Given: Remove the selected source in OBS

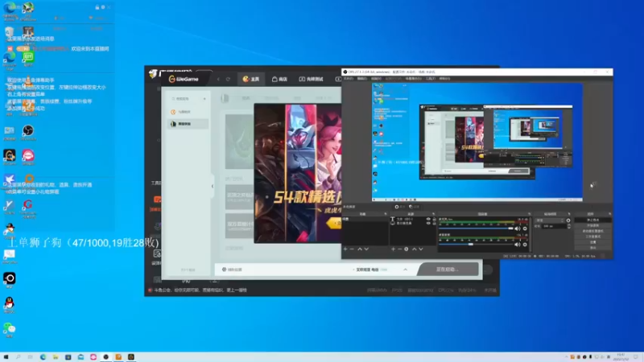Looking at the screenshot, I should coord(399,249).
